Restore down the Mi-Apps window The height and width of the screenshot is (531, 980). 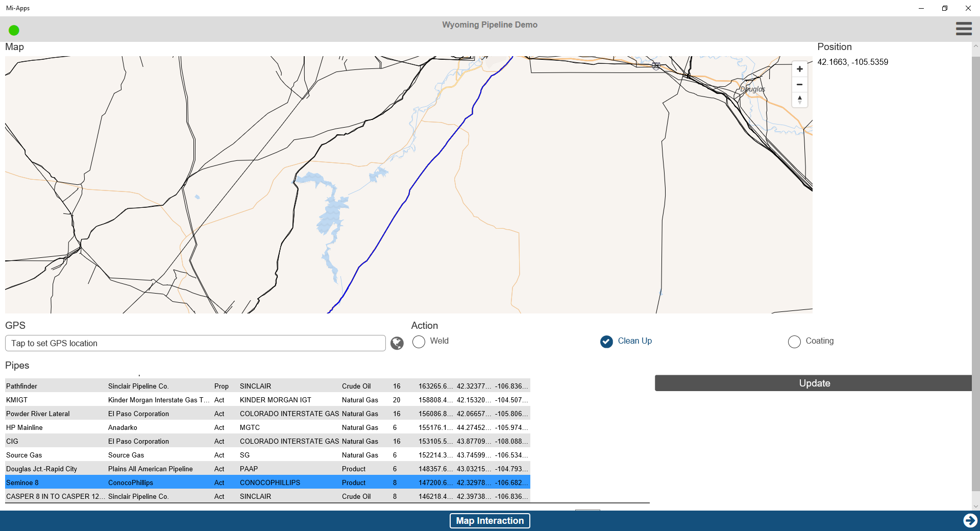[x=945, y=8]
